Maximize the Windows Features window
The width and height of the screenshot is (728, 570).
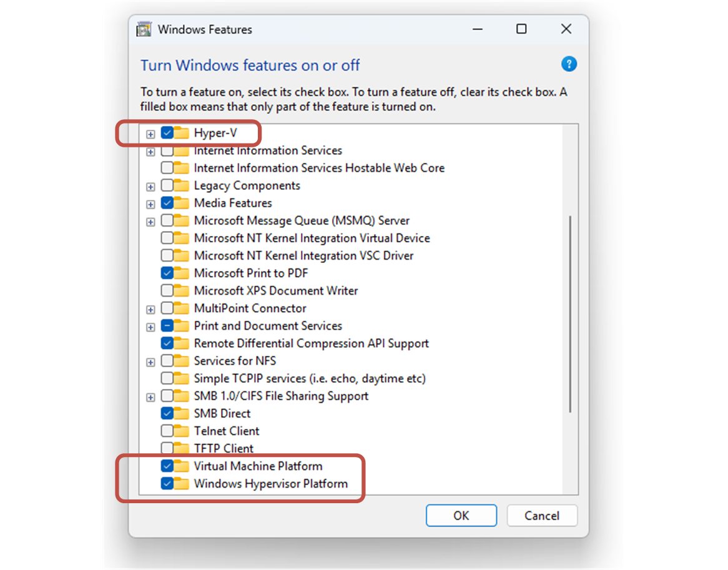521,29
